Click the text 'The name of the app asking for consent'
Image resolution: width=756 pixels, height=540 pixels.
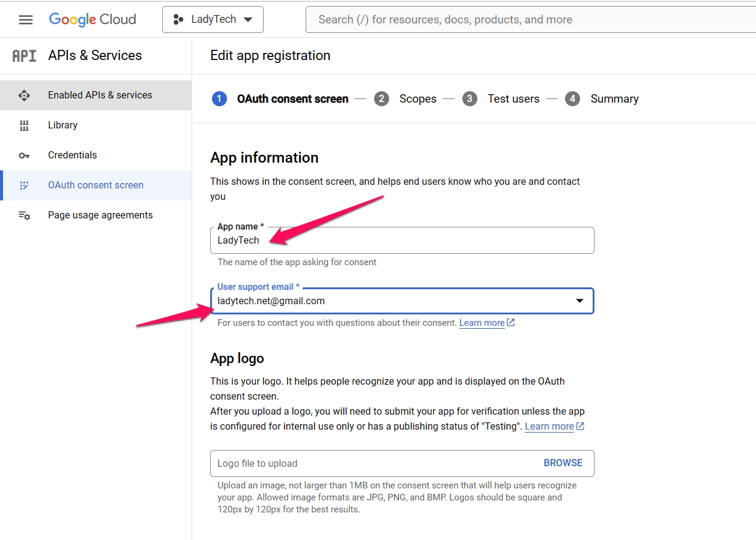click(x=297, y=262)
